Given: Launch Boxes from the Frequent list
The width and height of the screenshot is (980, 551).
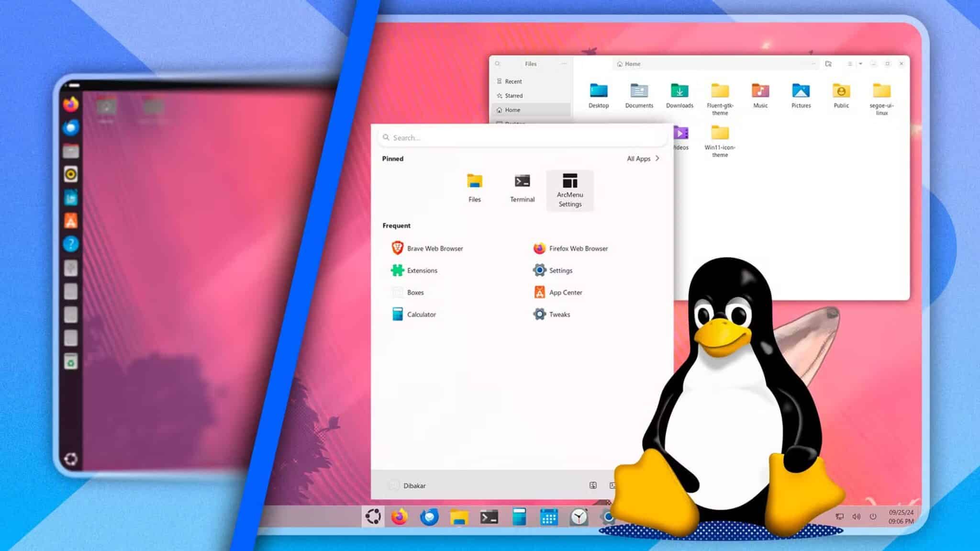Looking at the screenshot, I should [x=408, y=292].
